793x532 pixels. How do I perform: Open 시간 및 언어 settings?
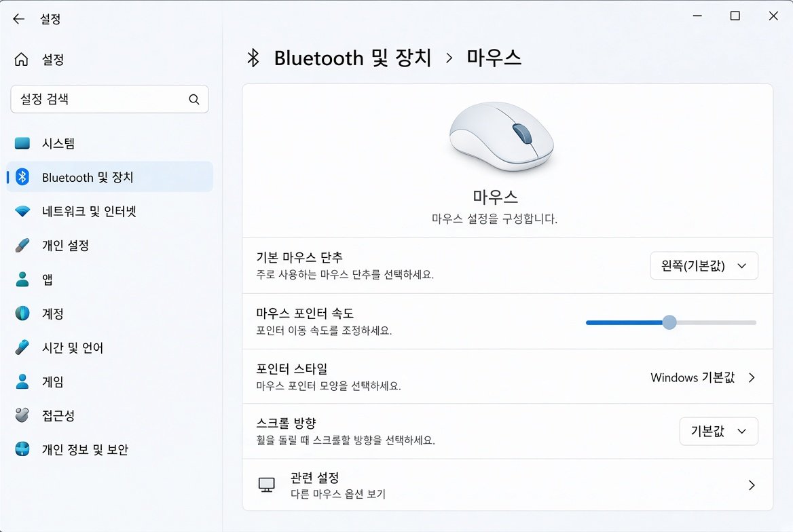(x=109, y=347)
